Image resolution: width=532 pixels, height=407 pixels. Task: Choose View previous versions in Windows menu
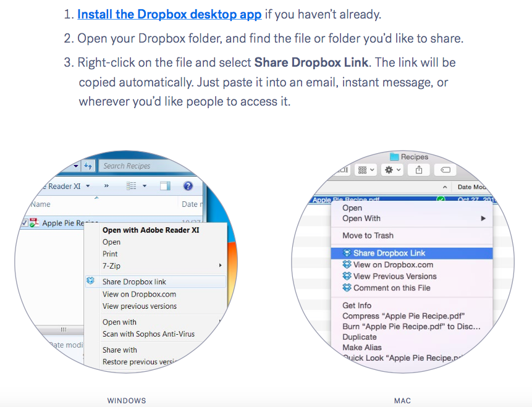(x=140, y=306)
